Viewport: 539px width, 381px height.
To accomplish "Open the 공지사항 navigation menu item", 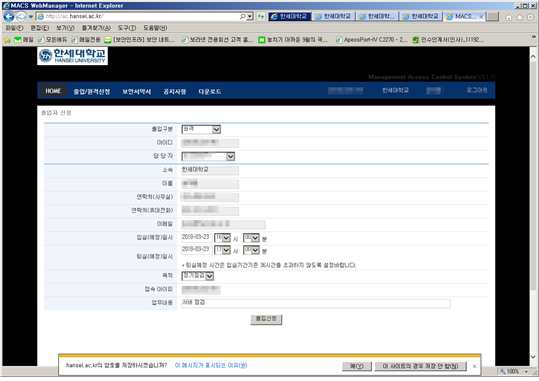I will [x=175, y=92].
